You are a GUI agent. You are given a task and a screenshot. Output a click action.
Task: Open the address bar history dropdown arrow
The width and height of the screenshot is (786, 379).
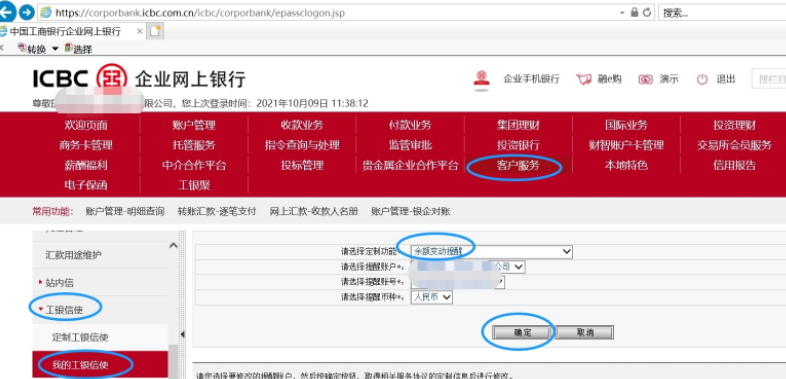(623, 13)
